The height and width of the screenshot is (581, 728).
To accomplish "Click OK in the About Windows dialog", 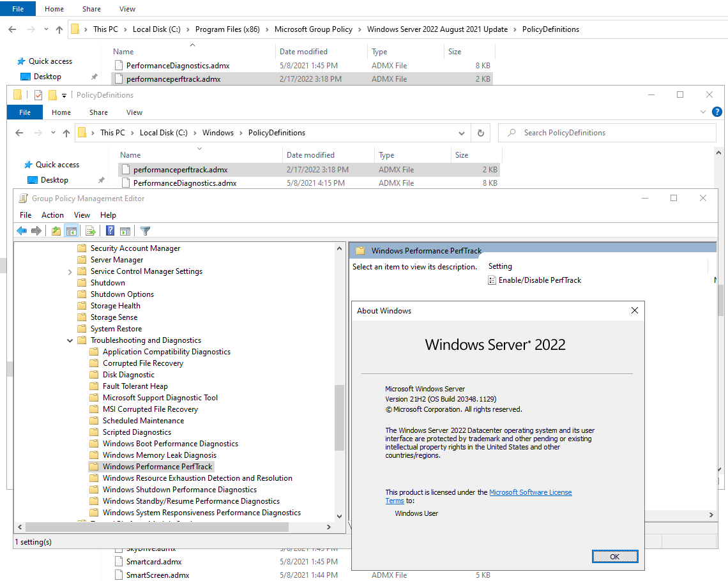I will pyautogui.click(x=615, y=556).
